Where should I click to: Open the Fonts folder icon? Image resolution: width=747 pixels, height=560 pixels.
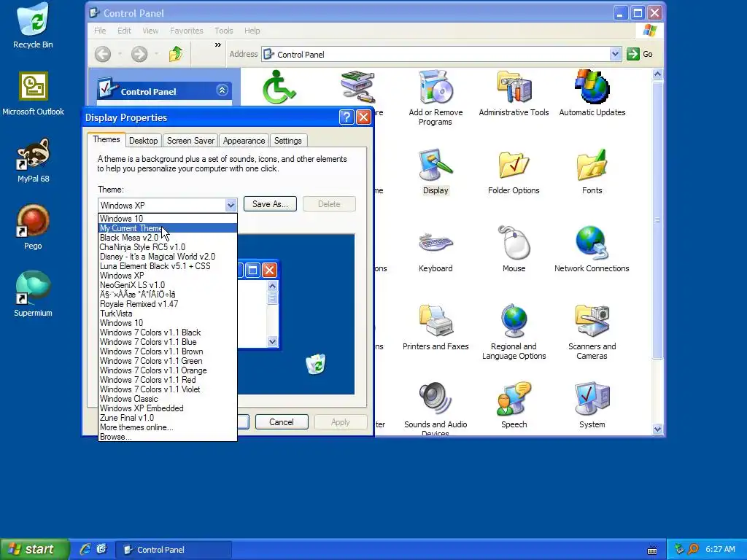point(592,171)
